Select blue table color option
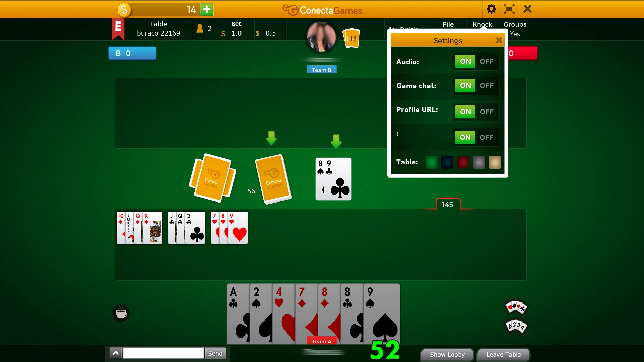 pyautogui.click(x=448, y=162)
